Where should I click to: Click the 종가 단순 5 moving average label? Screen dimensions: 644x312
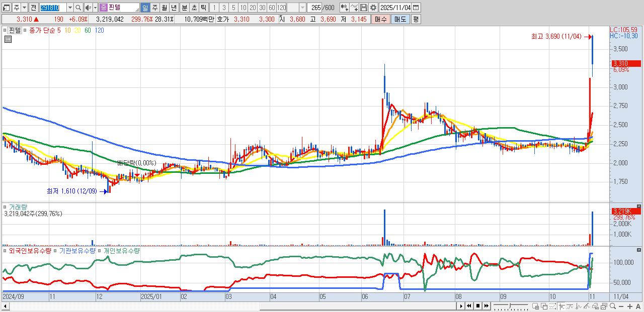[45, 30]
